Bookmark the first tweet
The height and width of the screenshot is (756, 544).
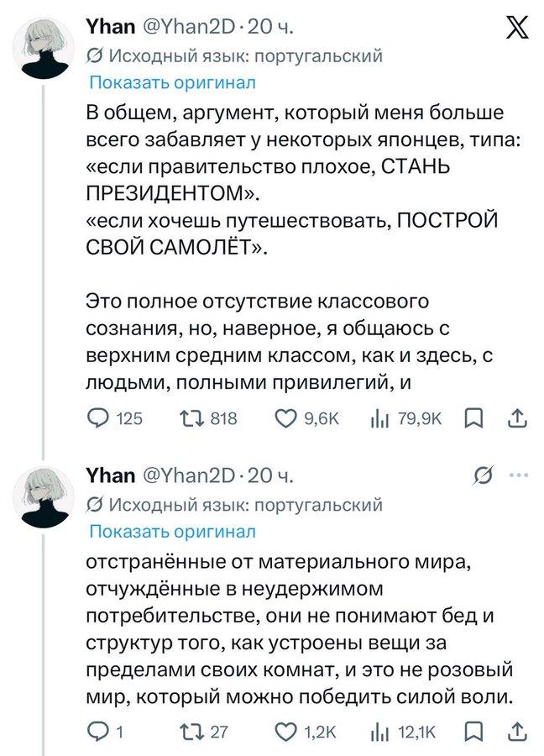[474, 418]
